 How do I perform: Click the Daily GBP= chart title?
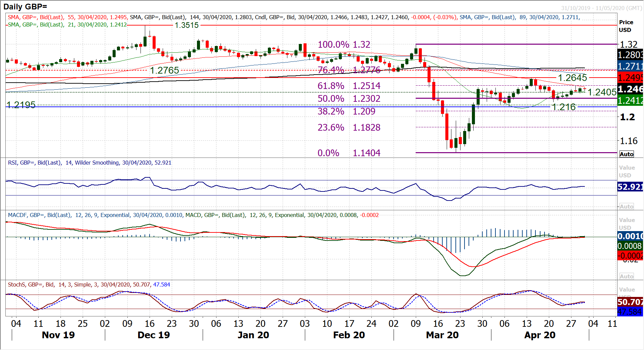pyautogui.click(x=25, y=6)
